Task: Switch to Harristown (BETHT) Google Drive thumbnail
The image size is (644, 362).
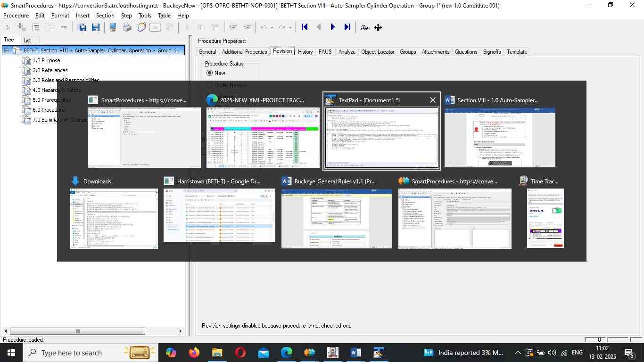Action: click(219, 215)
